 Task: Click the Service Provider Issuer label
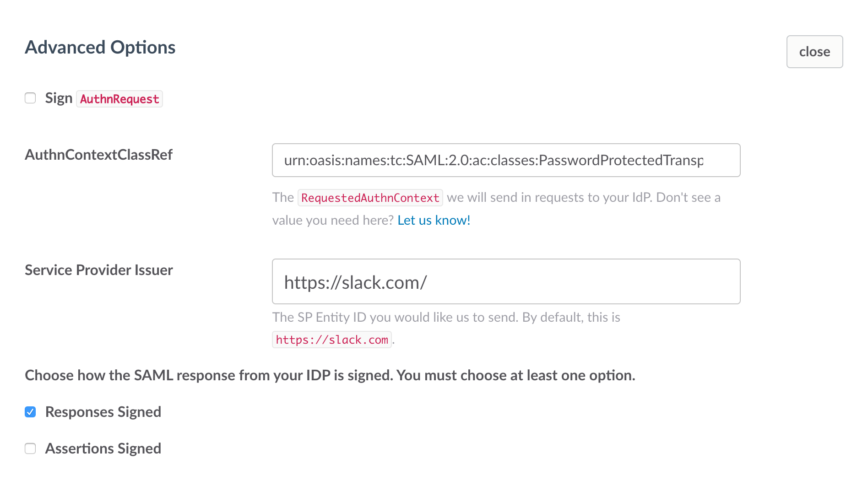(98, 270)
